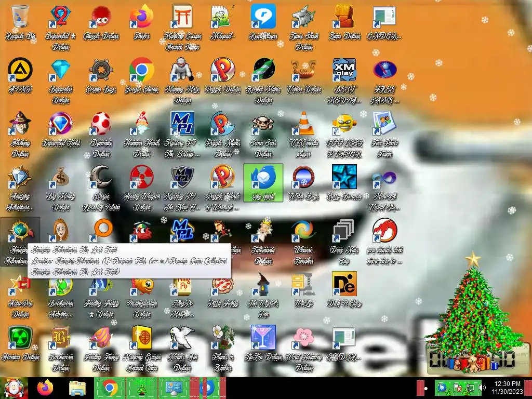Open the Santa Start button
The height and width of the screenshot is (399, 532).
[x=14, y=388]
